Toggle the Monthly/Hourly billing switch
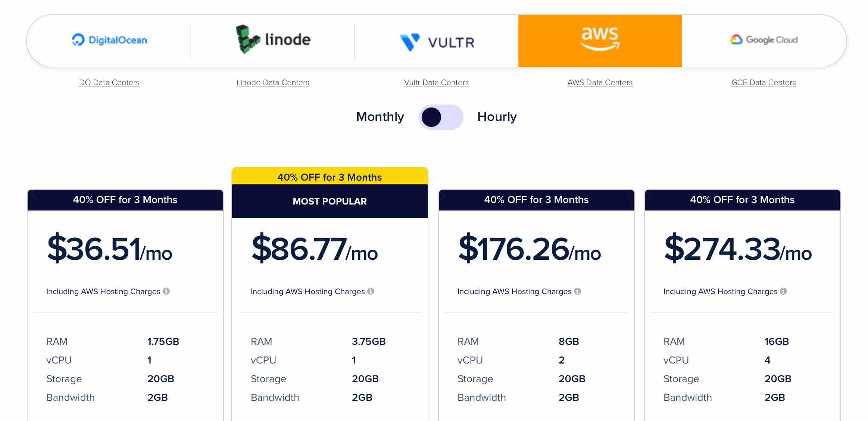The width and height of the screenshot is (868, 421). [441, 117]
